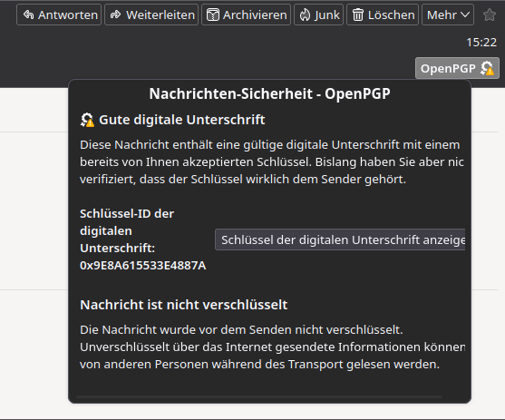Open the Mehr dropdown menu
The width and height of the screenshot is (505, 420).
(x=448, y=15)
